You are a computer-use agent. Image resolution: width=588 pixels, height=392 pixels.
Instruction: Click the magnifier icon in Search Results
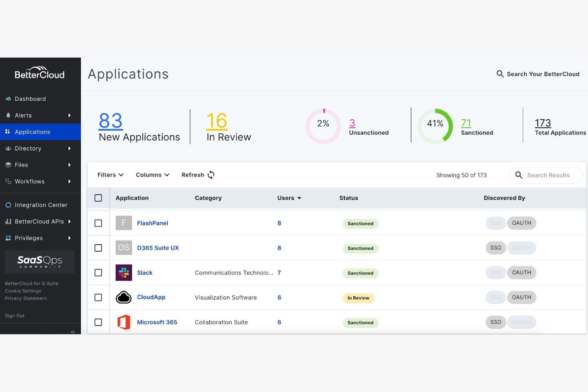coord(518,175)
